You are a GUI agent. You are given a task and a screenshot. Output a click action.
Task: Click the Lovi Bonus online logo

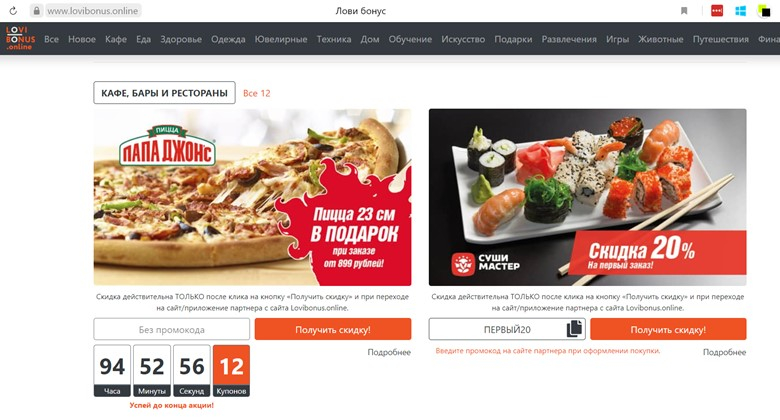tap(20, 38)
